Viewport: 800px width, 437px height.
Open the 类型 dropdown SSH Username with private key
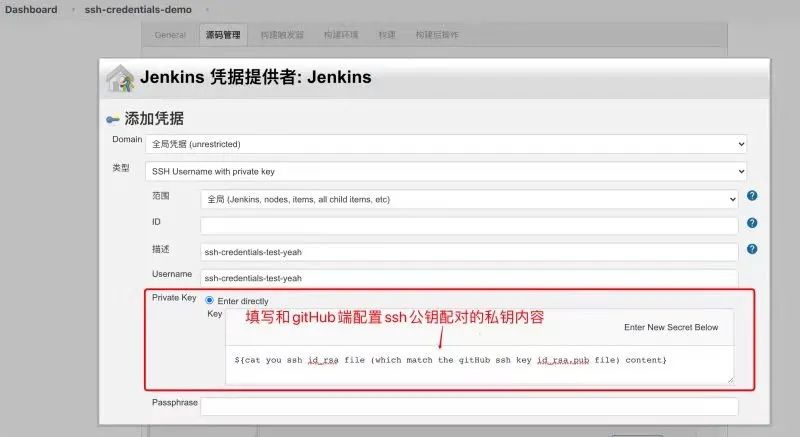(446, 171)
